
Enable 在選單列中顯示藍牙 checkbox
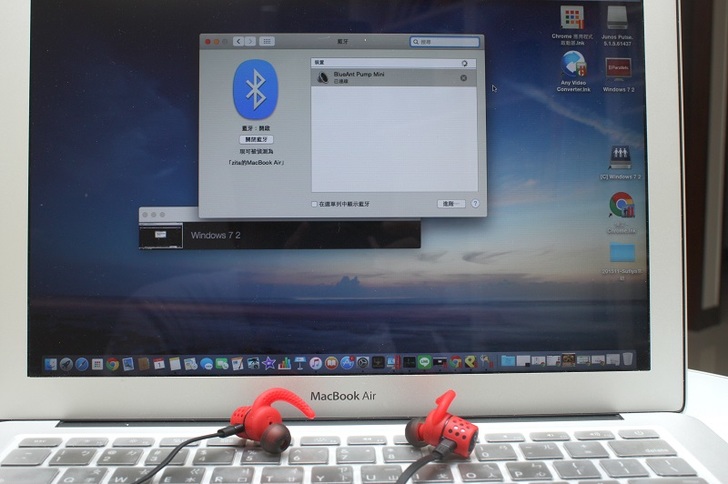coord(314,204)
